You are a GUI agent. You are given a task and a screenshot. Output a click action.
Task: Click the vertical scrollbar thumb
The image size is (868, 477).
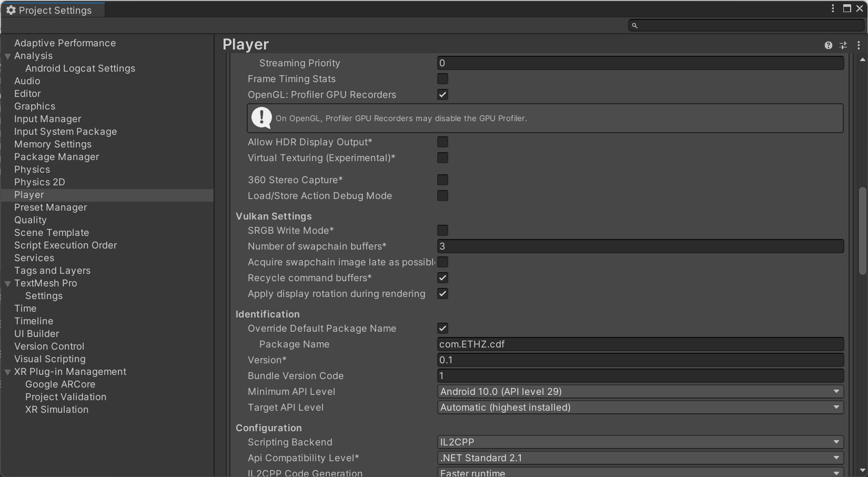862,231
